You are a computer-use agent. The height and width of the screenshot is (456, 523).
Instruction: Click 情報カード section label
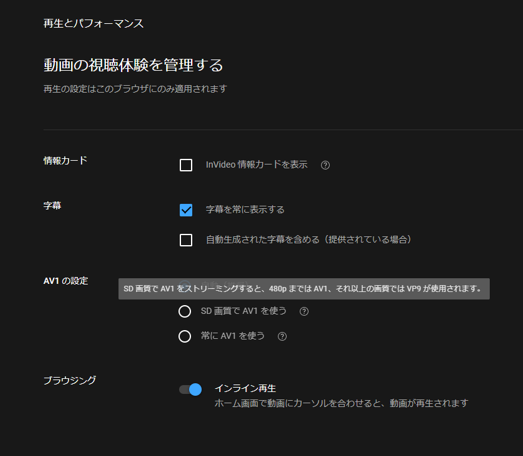65,160
